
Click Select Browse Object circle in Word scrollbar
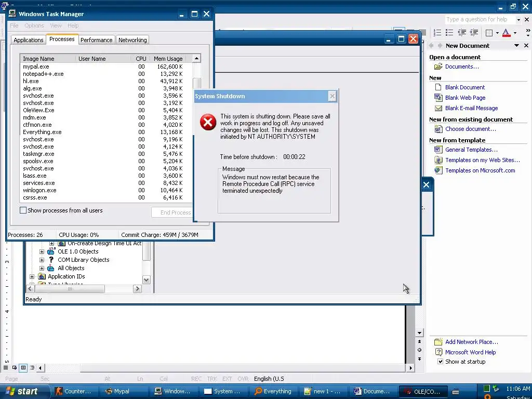pyautogui.click(x=419, y=350)
